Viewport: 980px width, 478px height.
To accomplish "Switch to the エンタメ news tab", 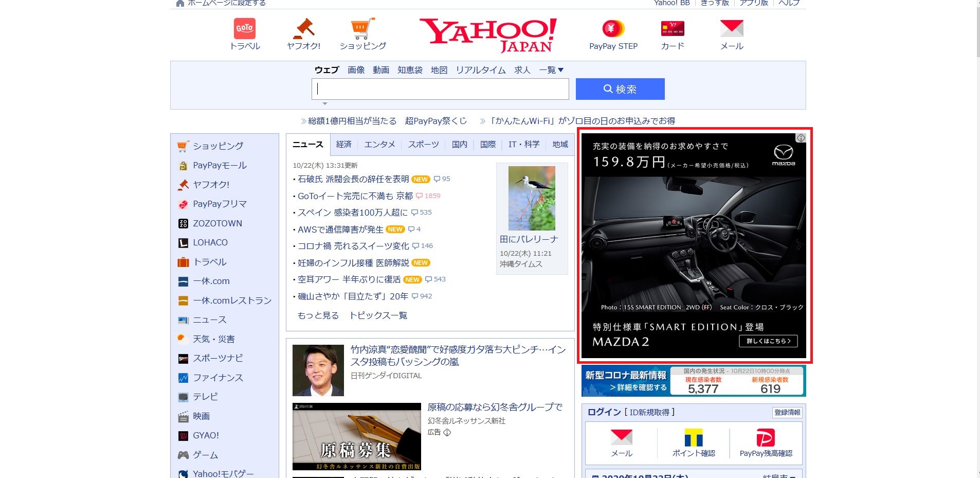I will coord(379,145).
